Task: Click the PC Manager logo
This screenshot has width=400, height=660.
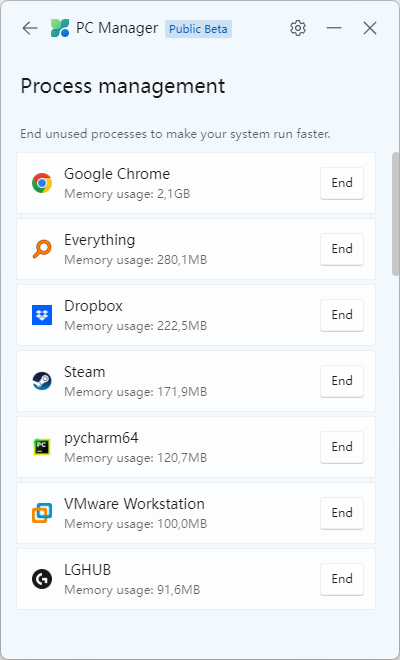Action: coord(60,28)
